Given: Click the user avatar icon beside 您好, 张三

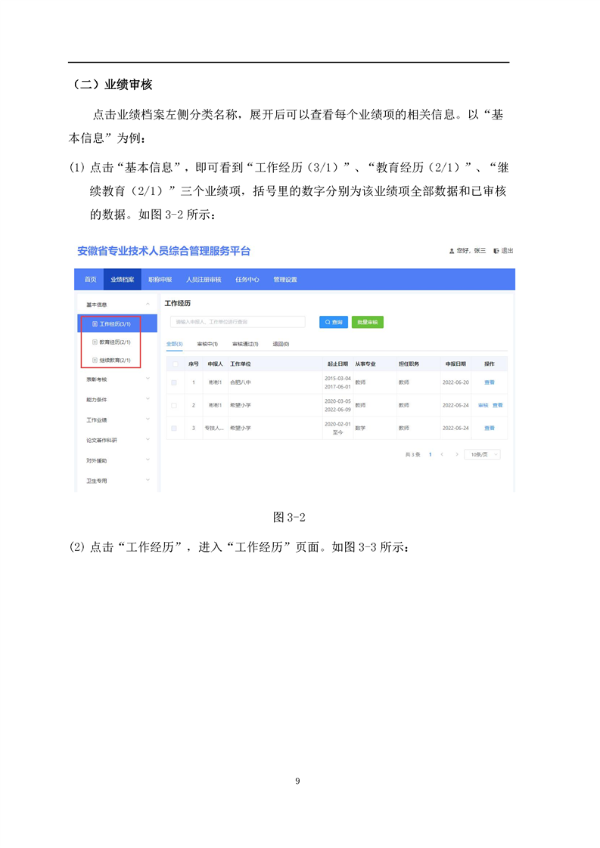Looking at the screenshot, I should 452,251.
